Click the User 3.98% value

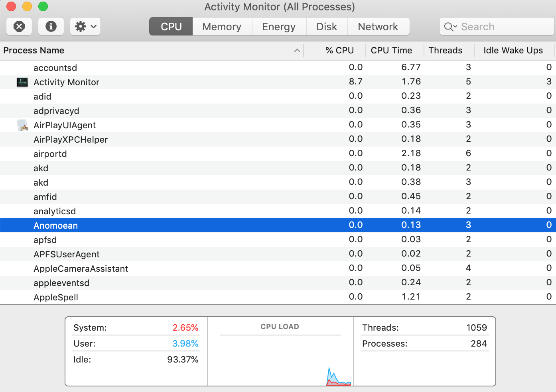coord(185,343)
